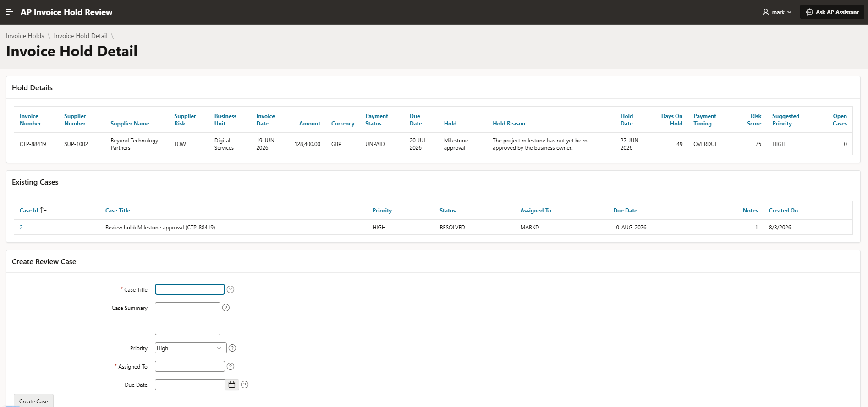Screen dimensions: 868x407
Task: Open the Priority dropdown set to High
Action: point(191,348)
